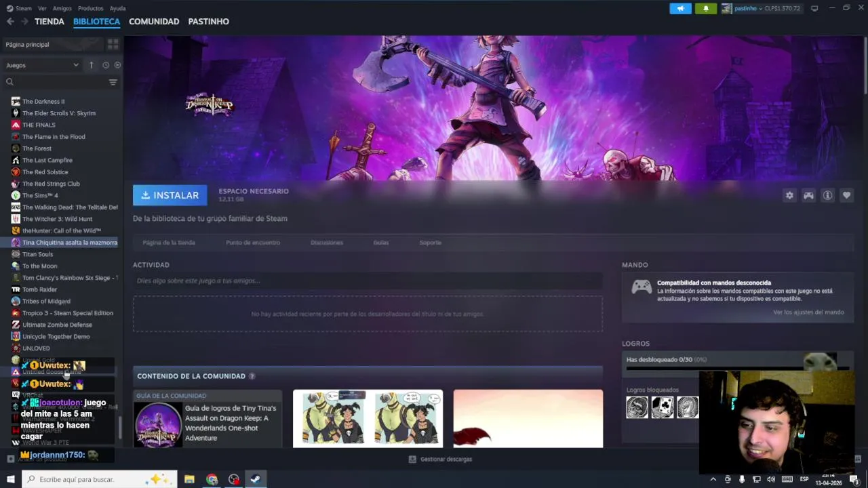This screenshot has height=488, width=868.
Task: Expand the Juegos category dropdown
Action: (42, 65)
